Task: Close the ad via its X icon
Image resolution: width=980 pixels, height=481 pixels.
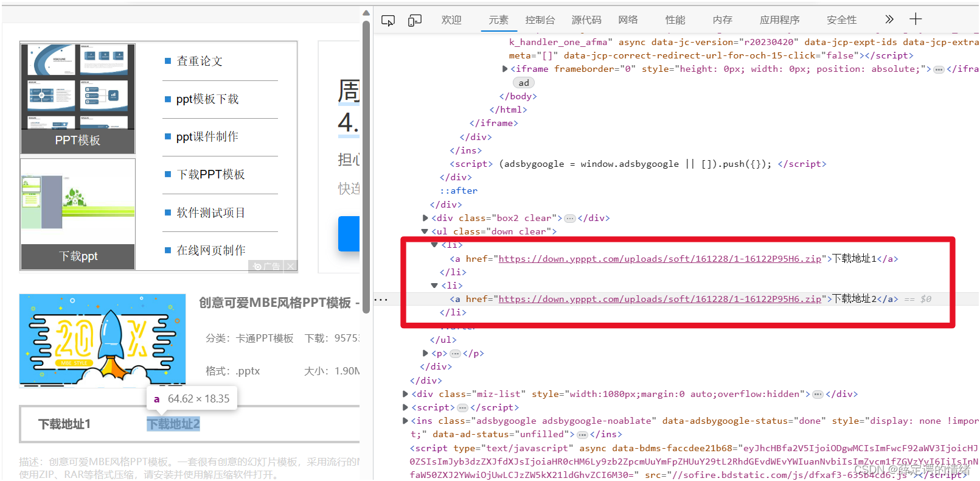Action: pos(291,266)
